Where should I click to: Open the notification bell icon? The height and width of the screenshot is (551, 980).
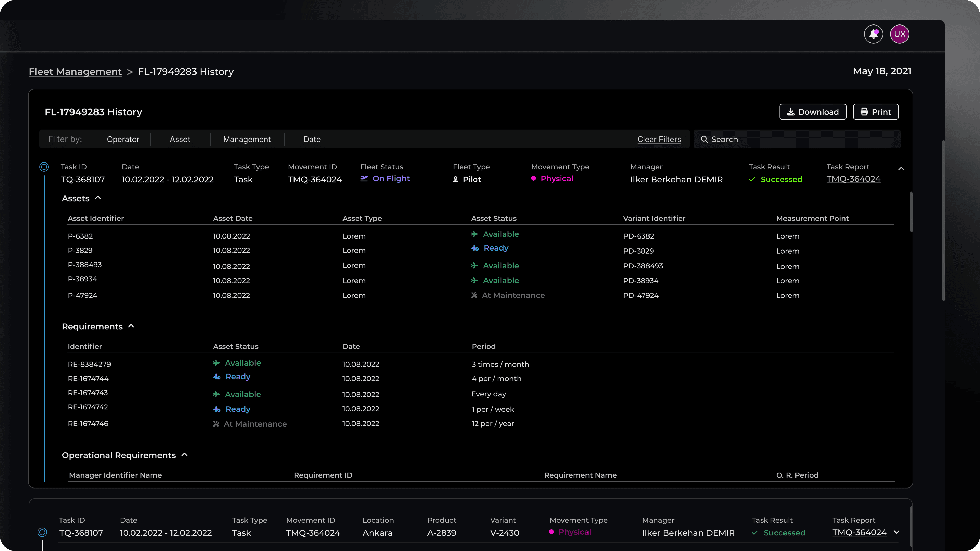(x=873, y=34)
